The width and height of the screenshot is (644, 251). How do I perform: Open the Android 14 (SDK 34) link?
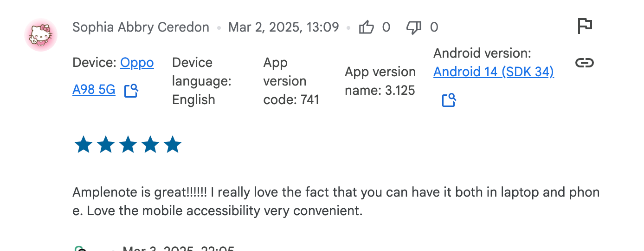(x=494, y=72)
